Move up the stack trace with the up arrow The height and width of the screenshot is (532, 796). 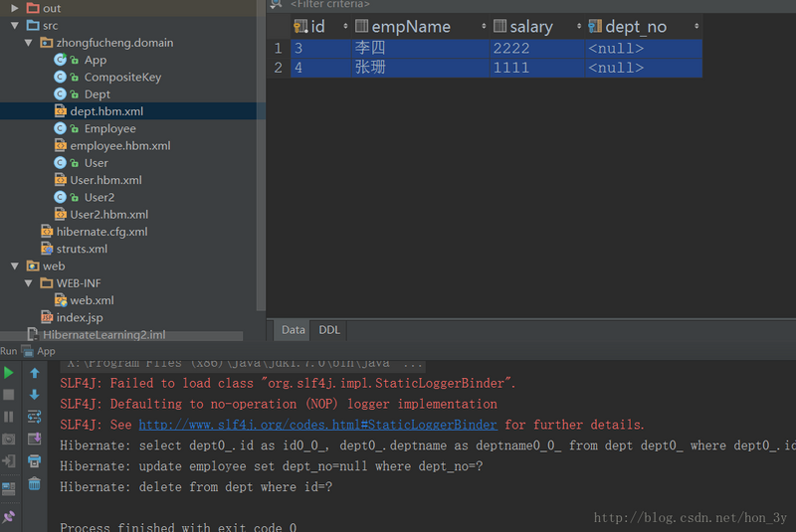35,373
